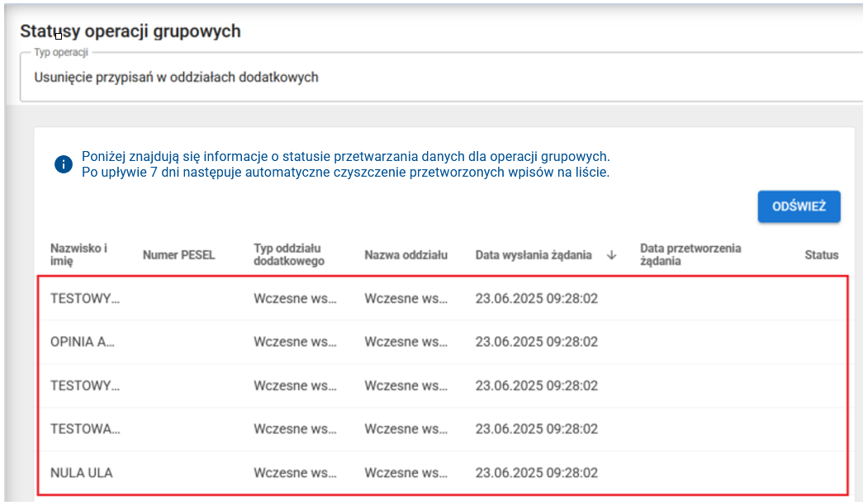
Task: Sort the table by Nazwisko i imię
Action: (x=69, y=254)
